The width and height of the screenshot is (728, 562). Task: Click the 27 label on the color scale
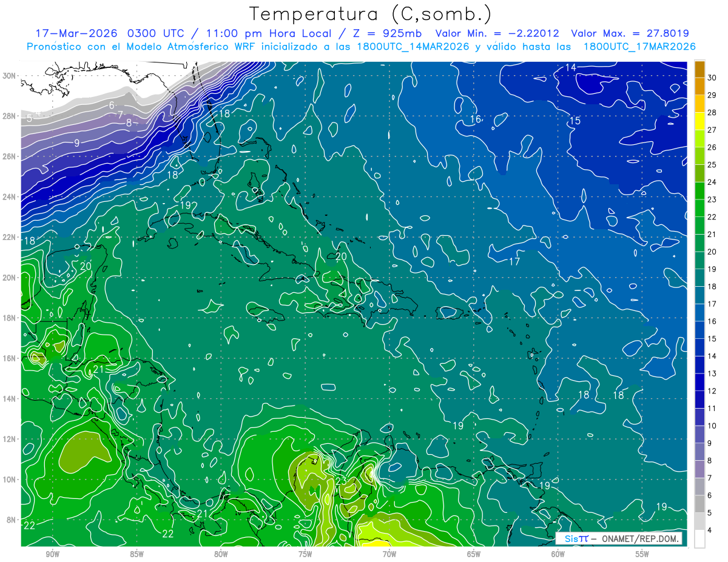pyautogui.click(x=712, y=129)
